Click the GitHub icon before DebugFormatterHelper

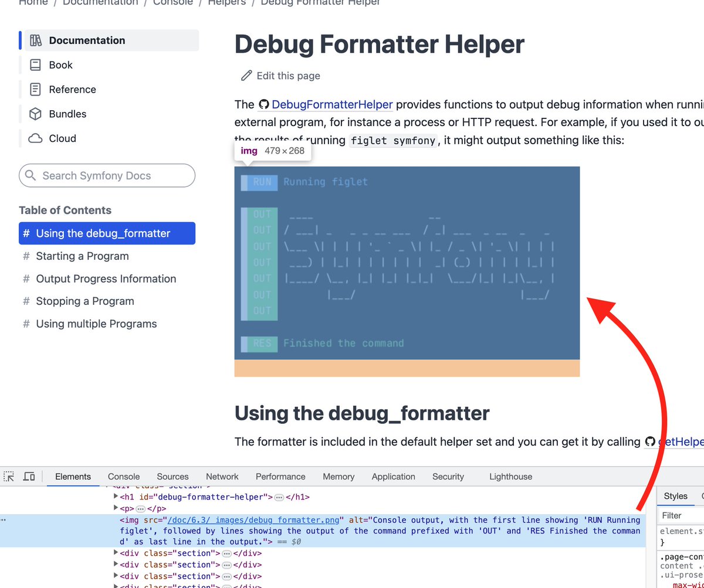click(x=263, y=105)
